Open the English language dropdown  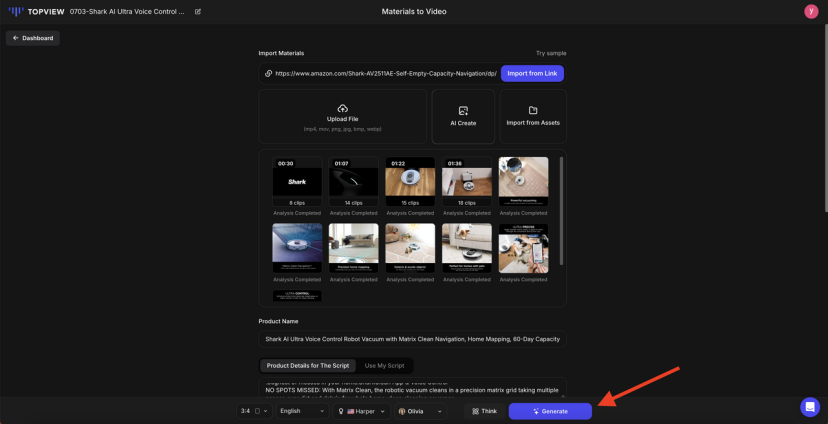pyautogui.click(x=302, y=411)
